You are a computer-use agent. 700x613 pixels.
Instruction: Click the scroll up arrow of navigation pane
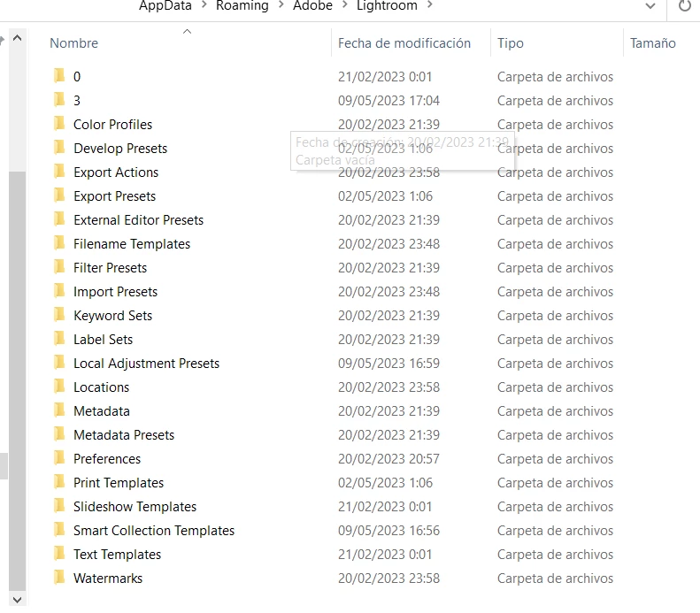(x=18, y=38)
